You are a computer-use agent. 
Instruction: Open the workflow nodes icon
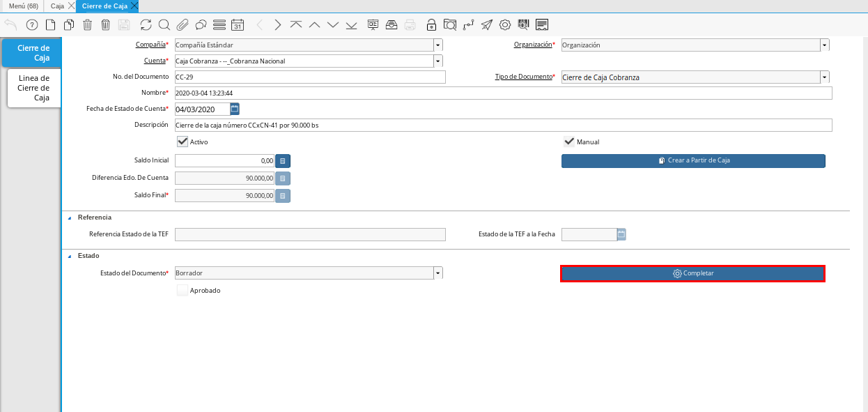468,25
